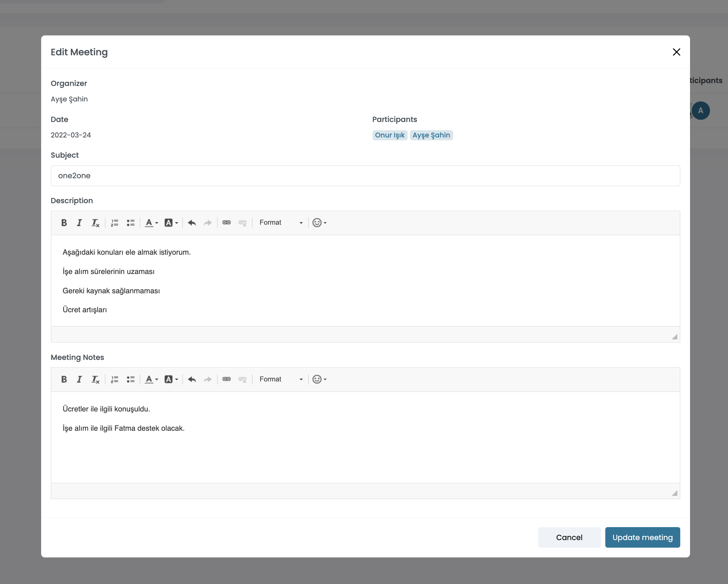Close the Edit Meeting dialog
Viewport: 728px width, 584px height.
point(676,52)
